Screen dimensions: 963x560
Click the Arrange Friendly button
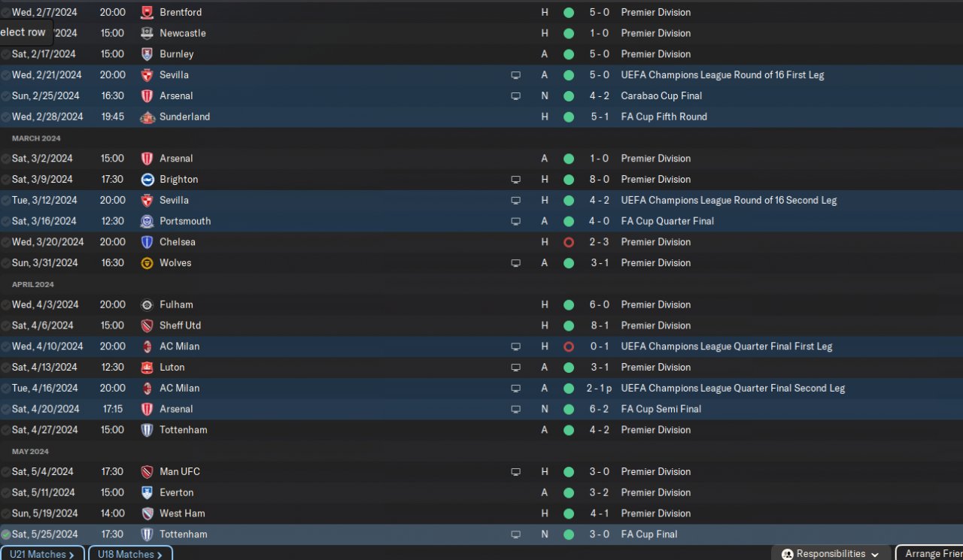click(x=931, y=554)
